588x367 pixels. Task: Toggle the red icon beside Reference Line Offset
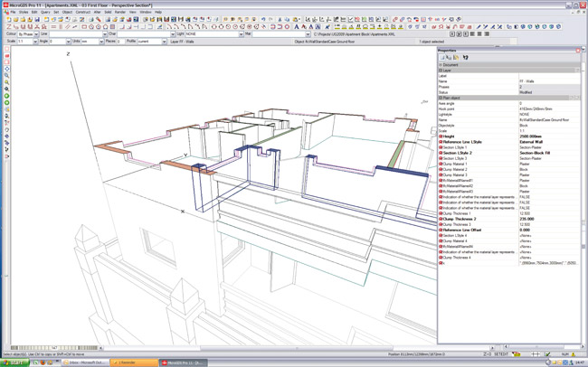pyautogui.click(x=441, y=230)
